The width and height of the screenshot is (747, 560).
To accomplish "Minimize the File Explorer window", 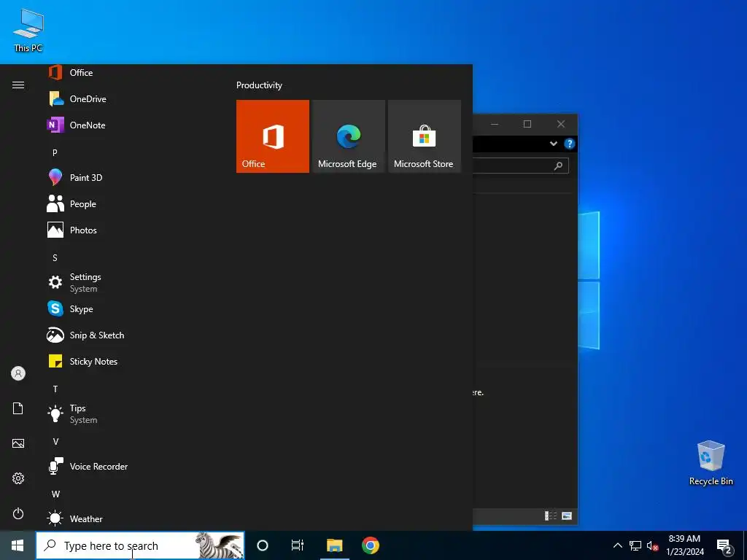I will pos(495,124).
